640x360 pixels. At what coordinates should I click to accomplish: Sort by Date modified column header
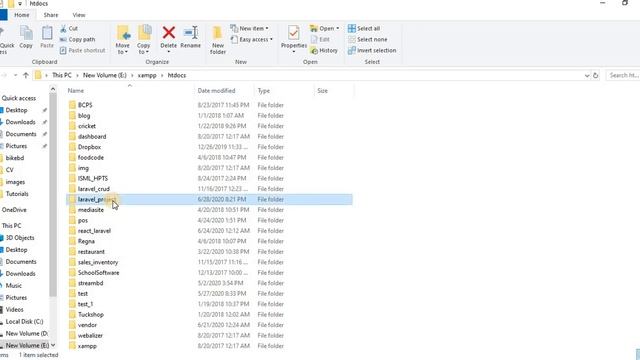click(216, 91)
